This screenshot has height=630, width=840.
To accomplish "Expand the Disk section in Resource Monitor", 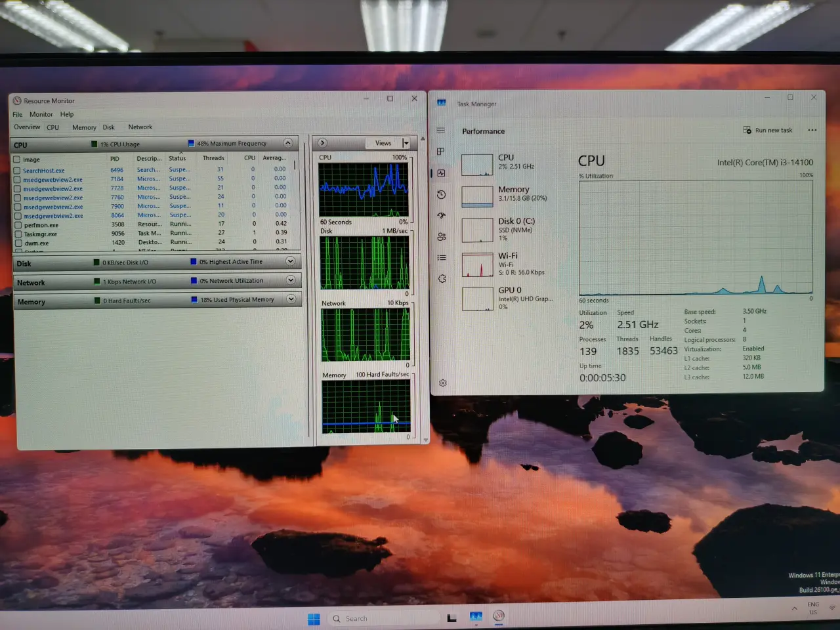I will pos(290,261).
